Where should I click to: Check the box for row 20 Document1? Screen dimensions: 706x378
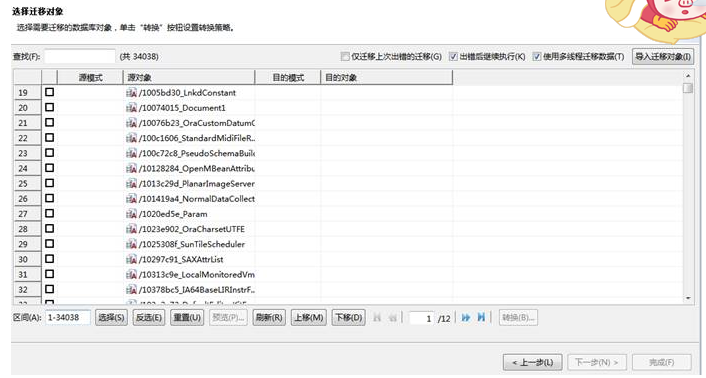[x=50, y=108]
